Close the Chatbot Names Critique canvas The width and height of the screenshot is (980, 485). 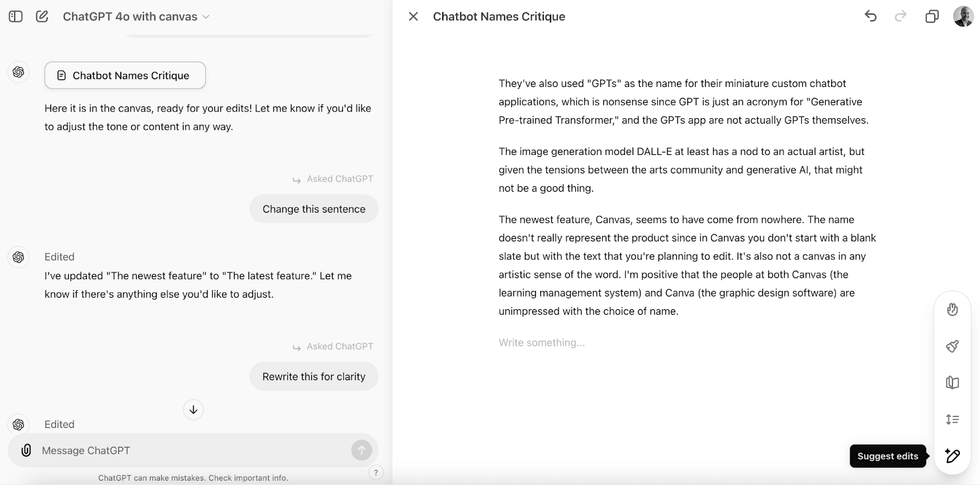coord(413,17)
